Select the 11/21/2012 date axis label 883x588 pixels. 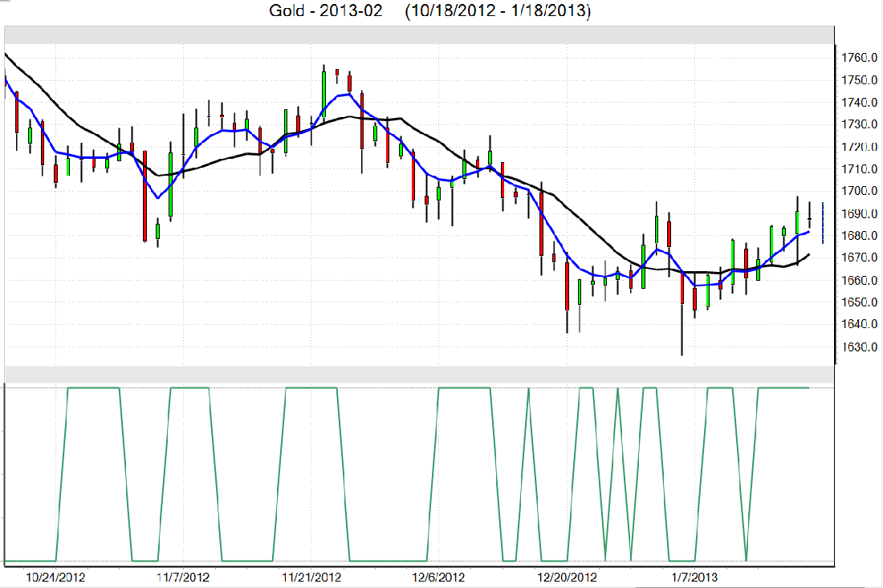click(311, 577)
